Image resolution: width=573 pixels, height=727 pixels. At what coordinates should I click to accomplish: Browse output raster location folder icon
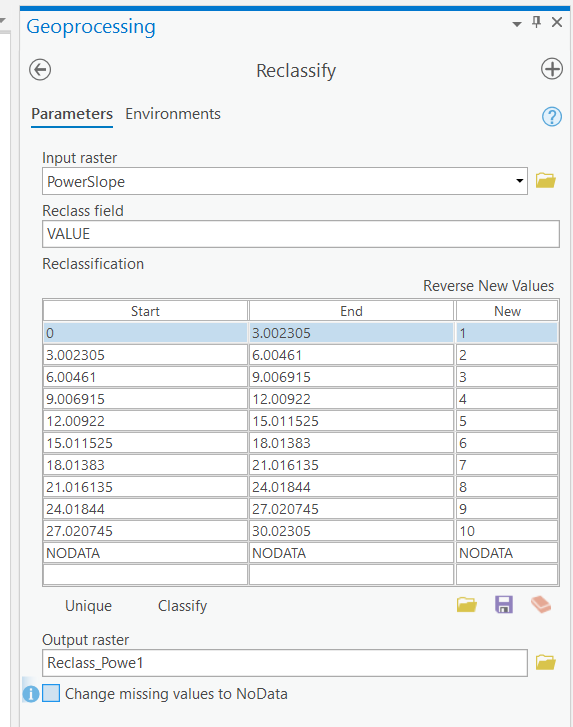coord(546,663)
